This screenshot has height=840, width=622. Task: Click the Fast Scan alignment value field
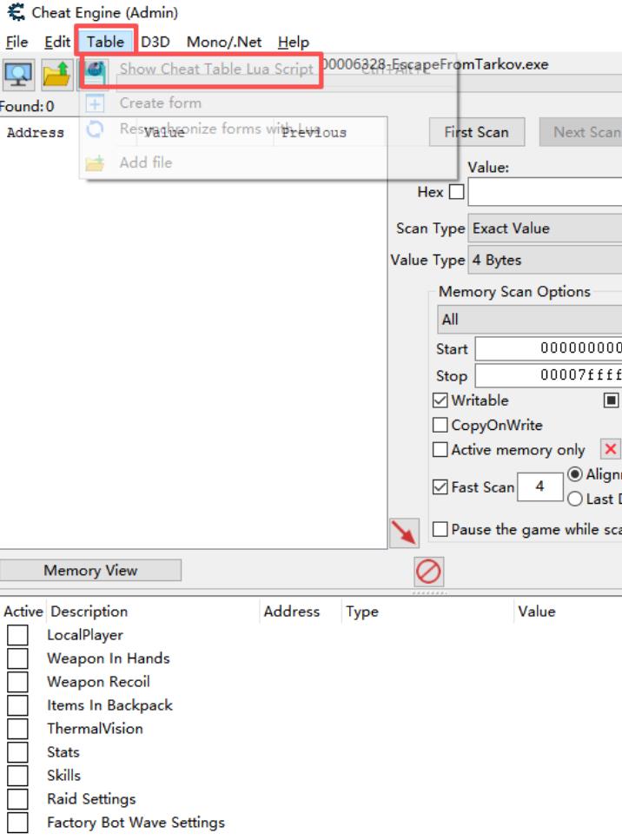click(x=540, y=486)
